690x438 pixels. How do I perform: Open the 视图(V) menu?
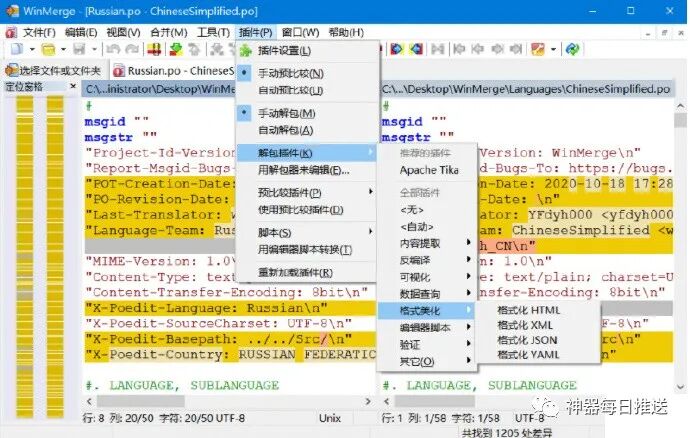pos(123,33)
